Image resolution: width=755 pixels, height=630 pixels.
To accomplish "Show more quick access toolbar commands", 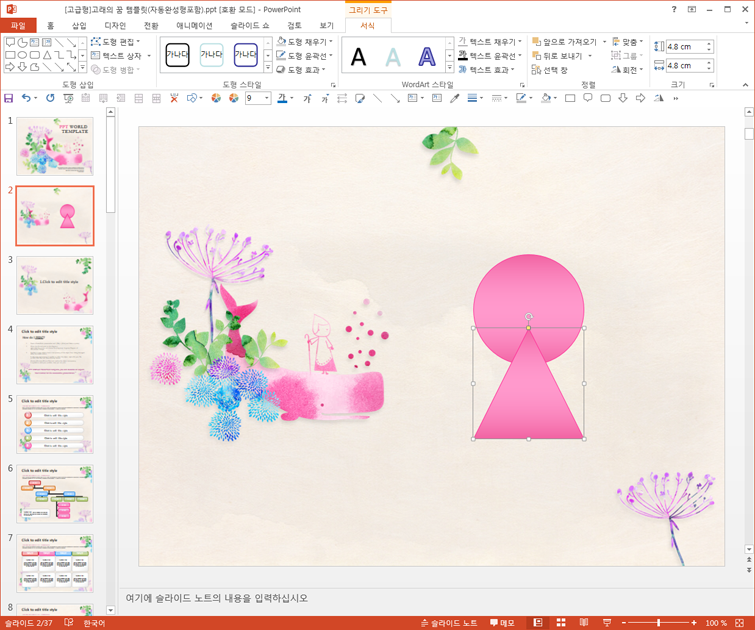I will tap(676, 98).
